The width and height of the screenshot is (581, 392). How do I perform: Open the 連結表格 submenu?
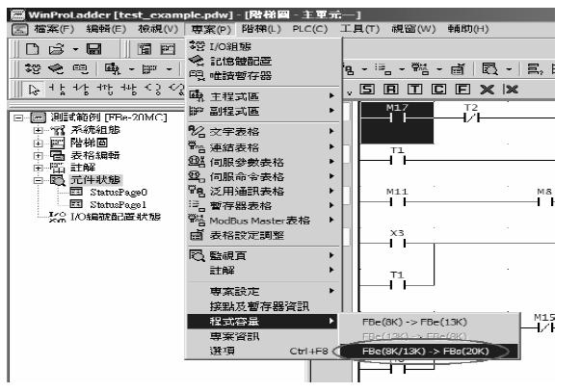(263, 147)
